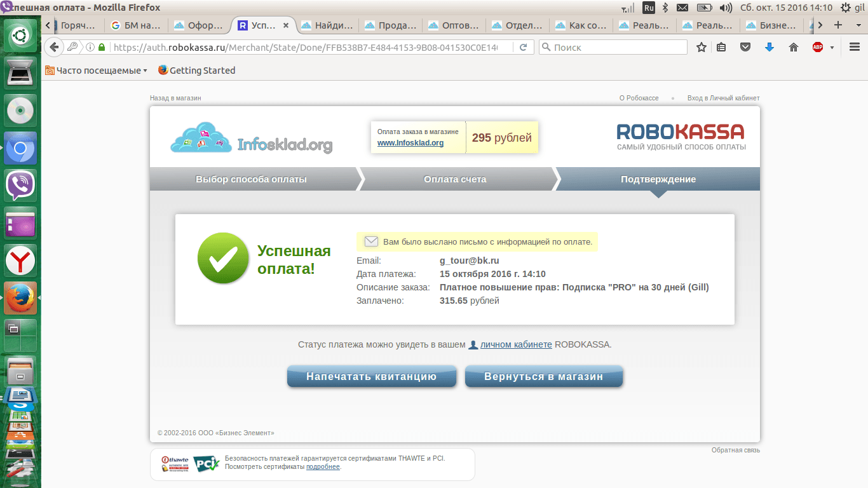
Task: Open the system session gear menu
Action: pyautogui.click(x=846, y=8)
